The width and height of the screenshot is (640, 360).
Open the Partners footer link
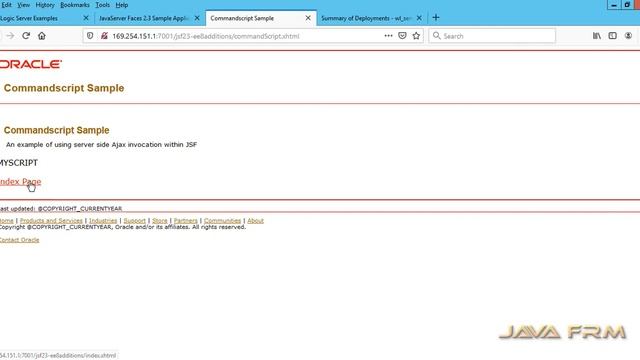pyautogui.click(x=185, y=220)
